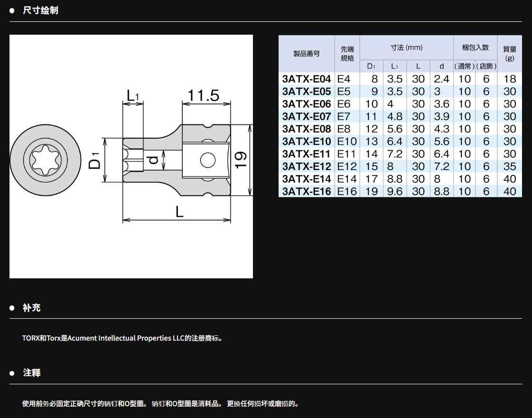The width and height of the screenshot is (532, 418).
Task: Click the 寸法 (mm) table header
Action: coord(406,47)
